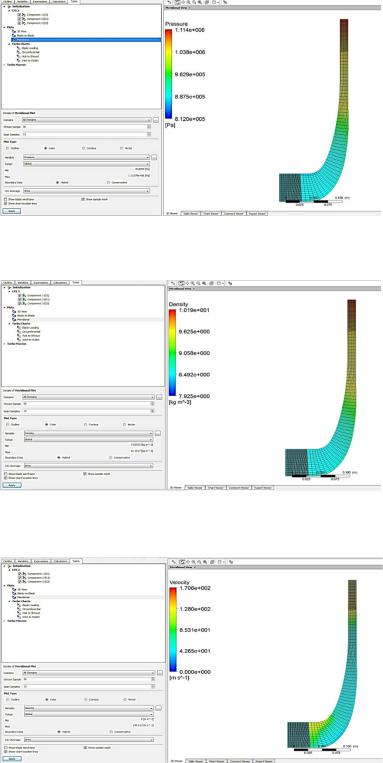The height and width of the screenshot is (763, 383).
Task: Toggle Show blade wireframe in Pressure window
Action: tap(5, 199)
